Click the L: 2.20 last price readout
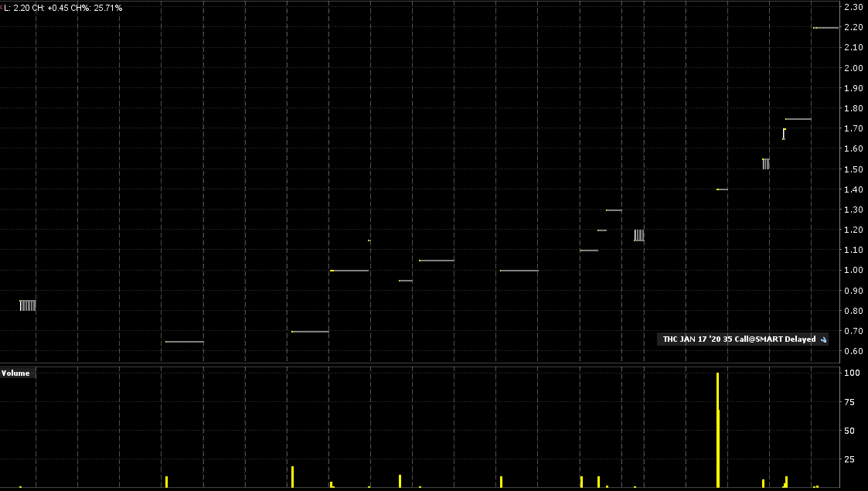The height and width of the screenshot is (491, 868). click(16, 8)
